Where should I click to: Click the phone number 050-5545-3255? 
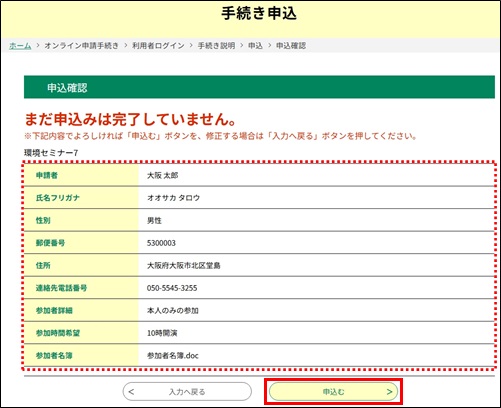point(172,288)
